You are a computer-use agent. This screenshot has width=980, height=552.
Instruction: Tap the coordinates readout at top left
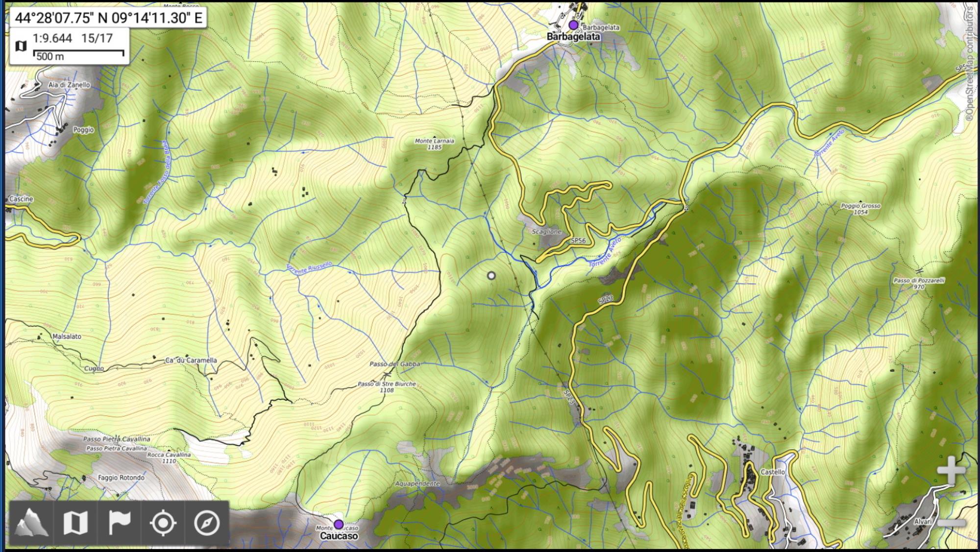coord(108,18)
